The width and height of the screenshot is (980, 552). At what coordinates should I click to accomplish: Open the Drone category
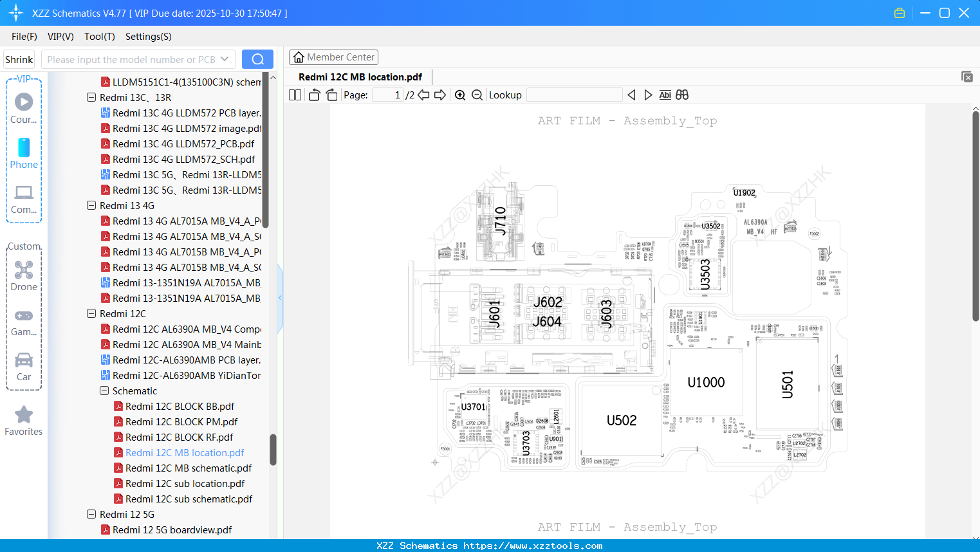pos(24,276)
